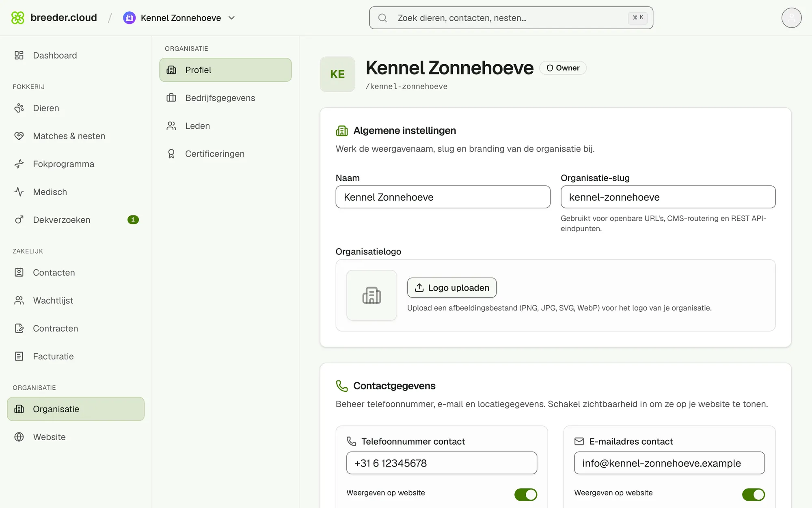Open Matches & nesten section
The width and height of the screenshot is (812, 508).
(76, 136)
